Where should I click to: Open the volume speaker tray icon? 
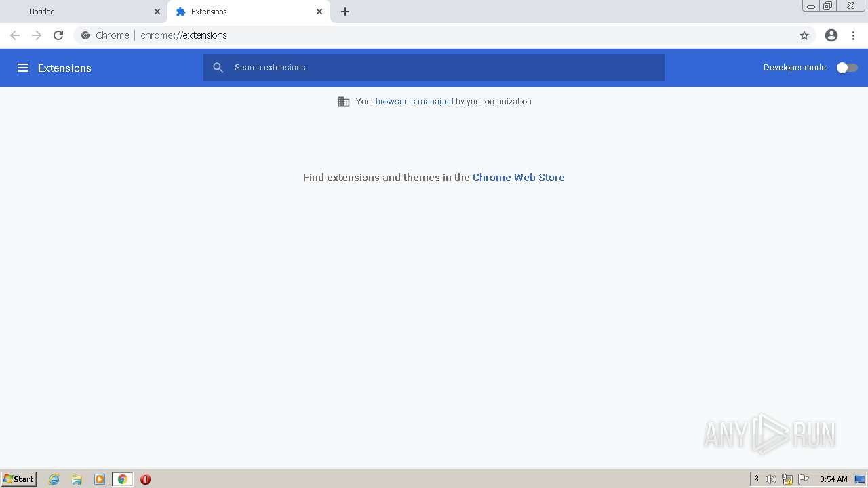click(x=771, y=479)
